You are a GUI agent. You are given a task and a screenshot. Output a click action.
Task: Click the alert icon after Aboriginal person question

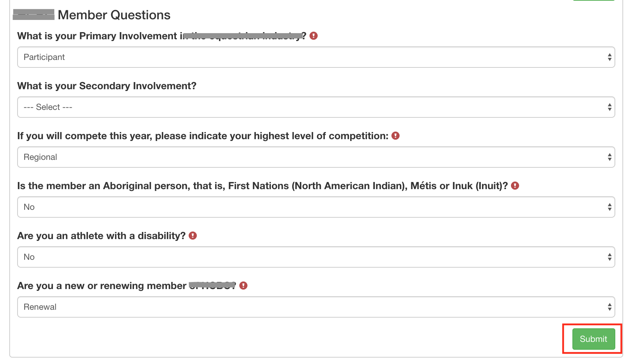[x=515, y=186]
